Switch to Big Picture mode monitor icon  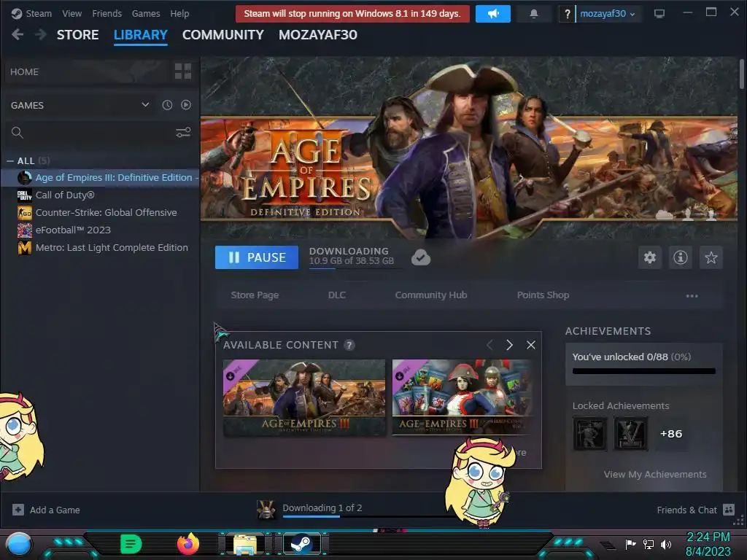pyautogui.click(x=659, y=14)
